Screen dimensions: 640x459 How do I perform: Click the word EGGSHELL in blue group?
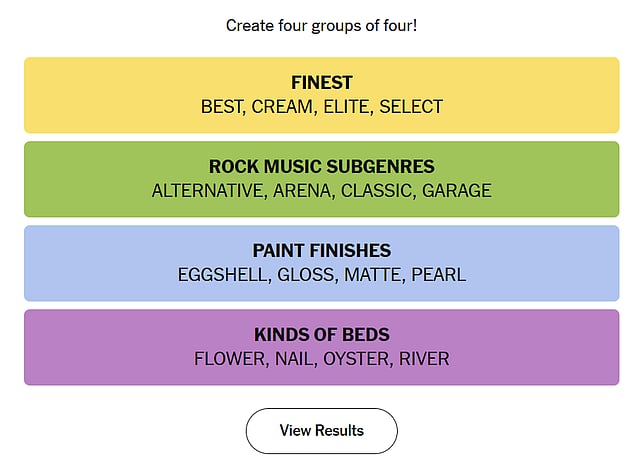click(x=221, y=275)
